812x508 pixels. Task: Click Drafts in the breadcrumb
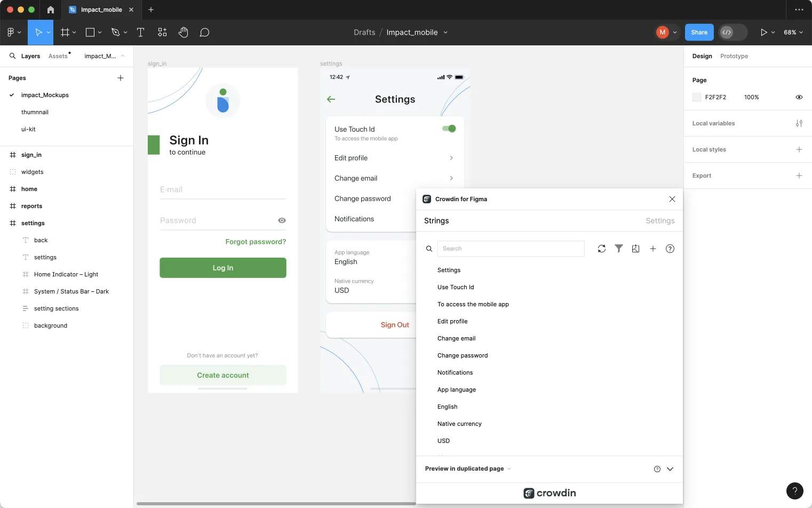[x=364, y=33]
